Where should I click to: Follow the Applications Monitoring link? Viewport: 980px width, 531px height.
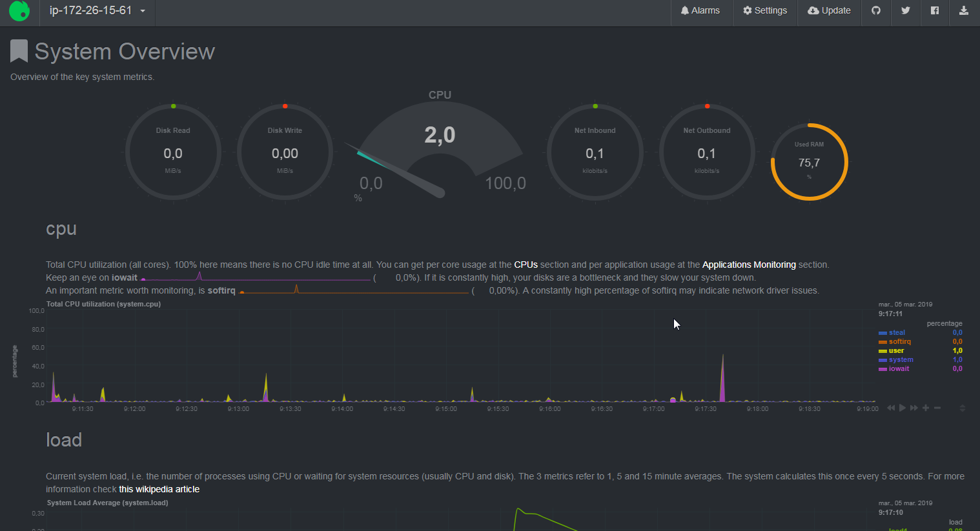748,265
